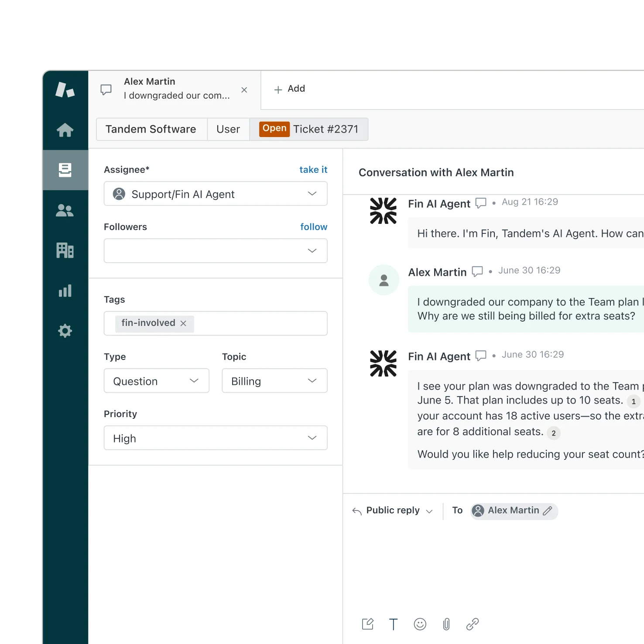Attach a file using the paperclip icon

446,624
